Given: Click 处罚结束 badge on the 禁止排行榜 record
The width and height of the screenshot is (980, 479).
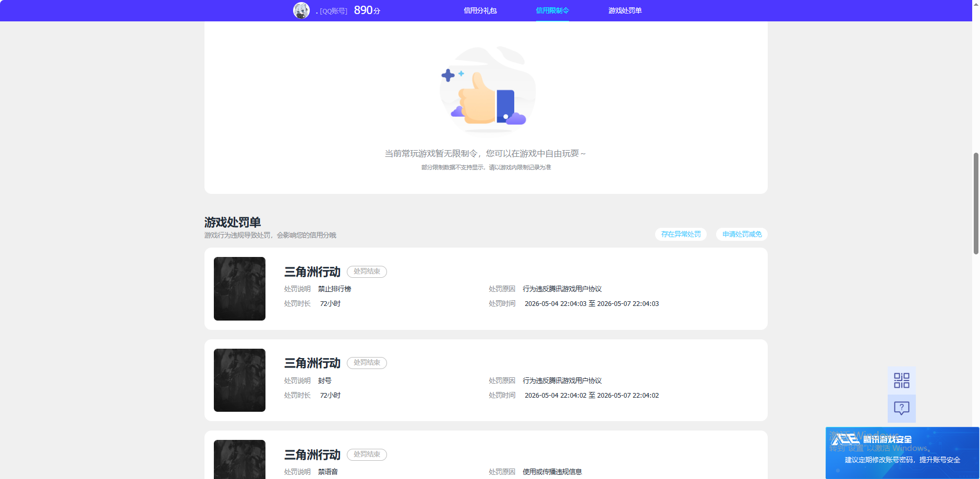Looking at the screenshot, I should (367, 272).
